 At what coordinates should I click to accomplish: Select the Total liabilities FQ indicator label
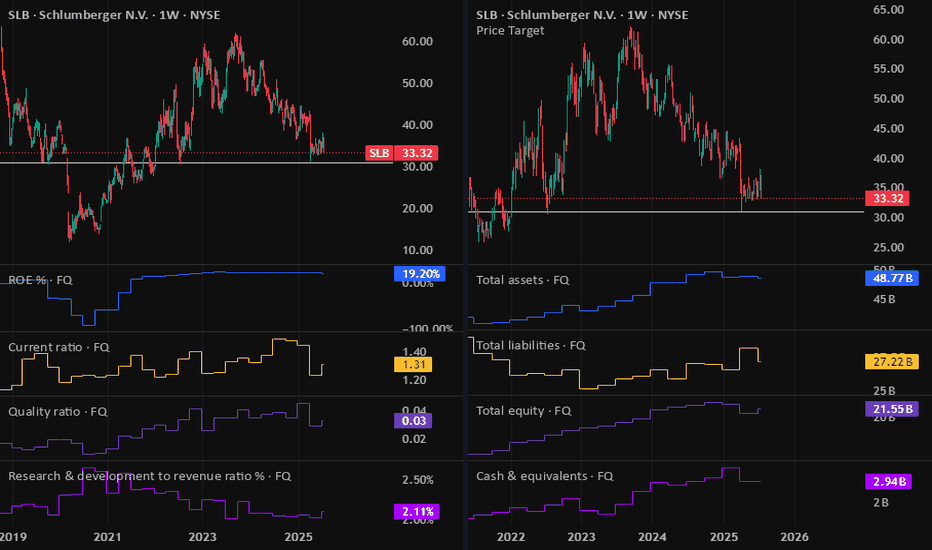point(531,345)
